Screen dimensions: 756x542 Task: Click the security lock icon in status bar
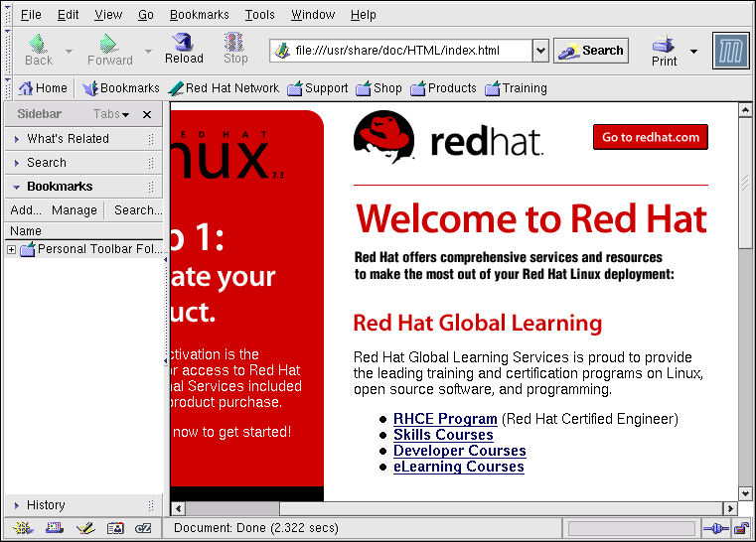point(741,528)
